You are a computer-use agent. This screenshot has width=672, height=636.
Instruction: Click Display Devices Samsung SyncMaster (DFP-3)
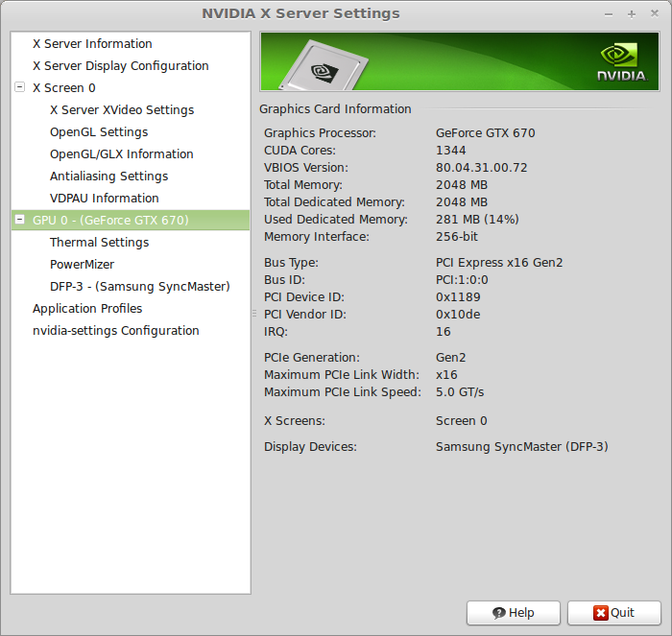pyautogui.click(x=521, y=447)
